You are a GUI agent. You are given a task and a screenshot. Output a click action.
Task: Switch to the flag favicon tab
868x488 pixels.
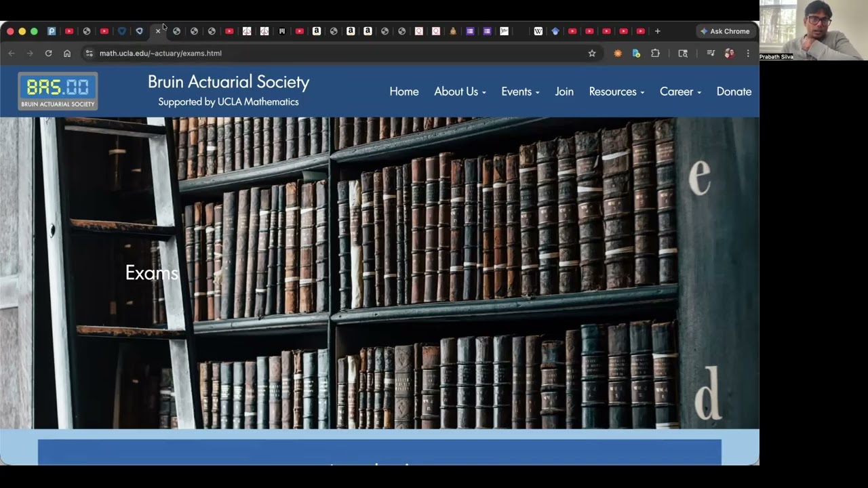coord(504,31)
